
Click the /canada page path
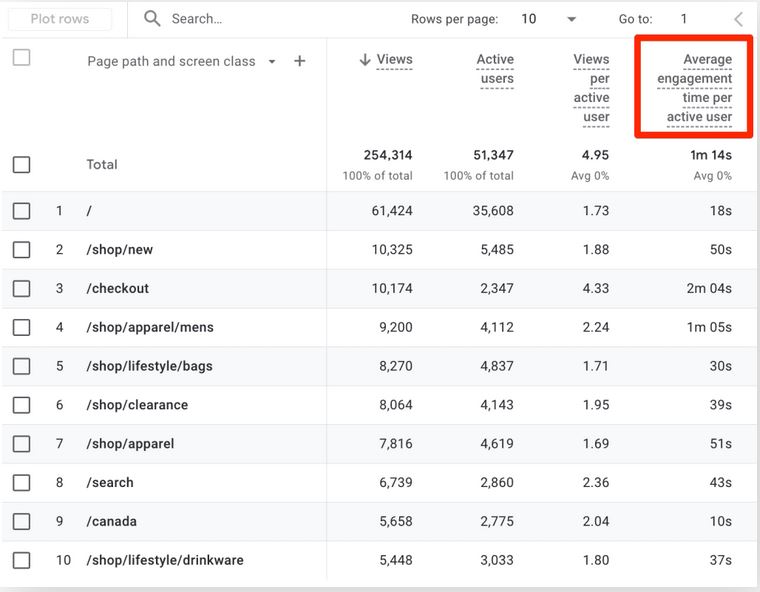(111, 521)
